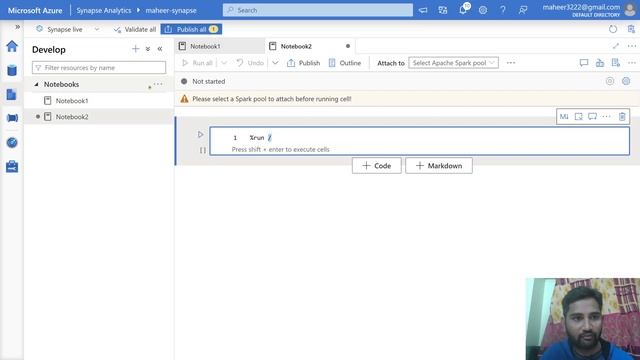
Task: Click the maheer-synapse workspace breadcrumb
Action: [171, 10]
